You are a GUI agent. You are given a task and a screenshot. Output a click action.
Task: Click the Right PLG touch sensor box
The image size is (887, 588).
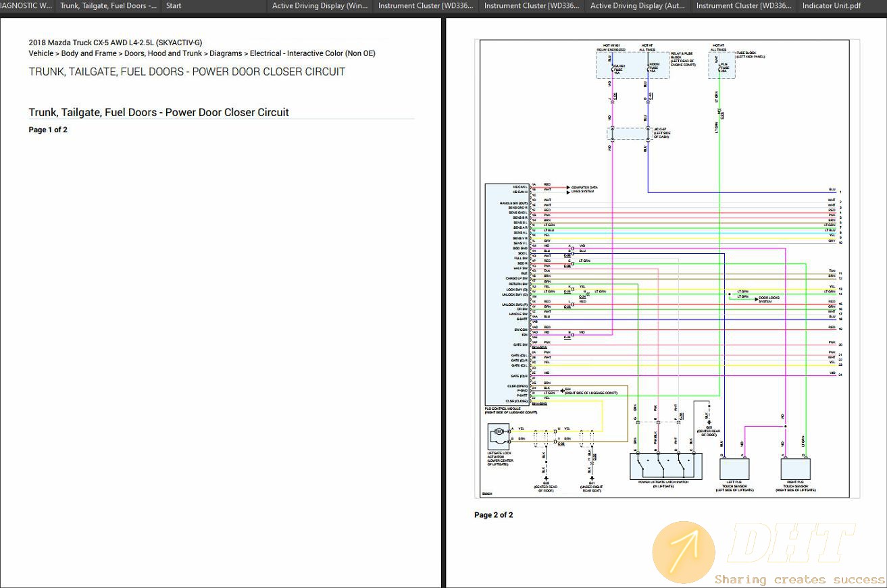pos(795,469)
